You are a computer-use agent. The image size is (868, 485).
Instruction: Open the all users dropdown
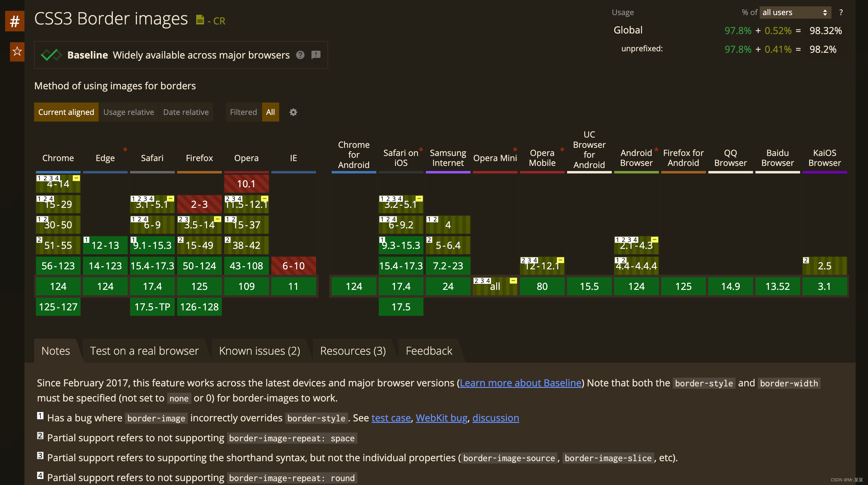coord(795,12)
